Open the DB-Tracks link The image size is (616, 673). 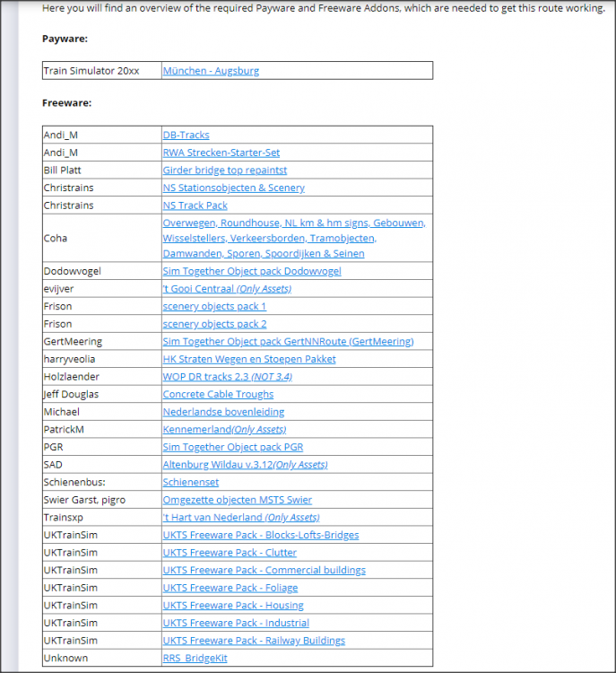click(x=186, y=135)
